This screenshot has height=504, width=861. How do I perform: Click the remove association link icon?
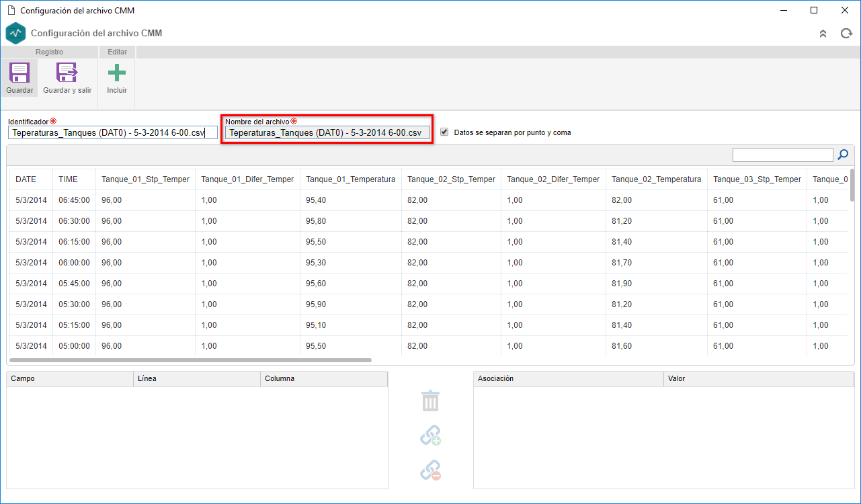click(430, 470)
